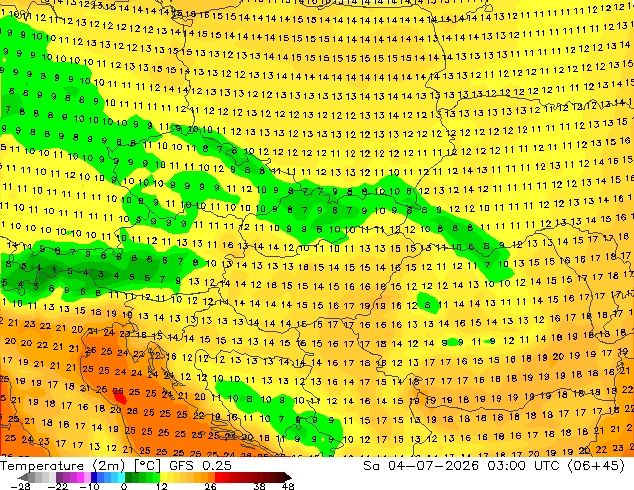This screenshot has width=634, height=490.
Task: Click the "-28" color scale label
Action: pyautogui.click(x=20, y=486)
